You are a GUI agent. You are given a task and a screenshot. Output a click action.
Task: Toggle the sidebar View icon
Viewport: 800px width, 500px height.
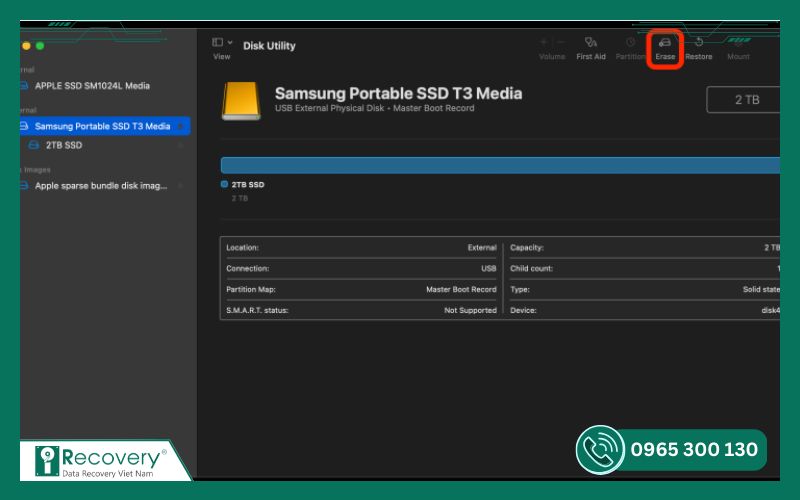(x=217, y=42)
